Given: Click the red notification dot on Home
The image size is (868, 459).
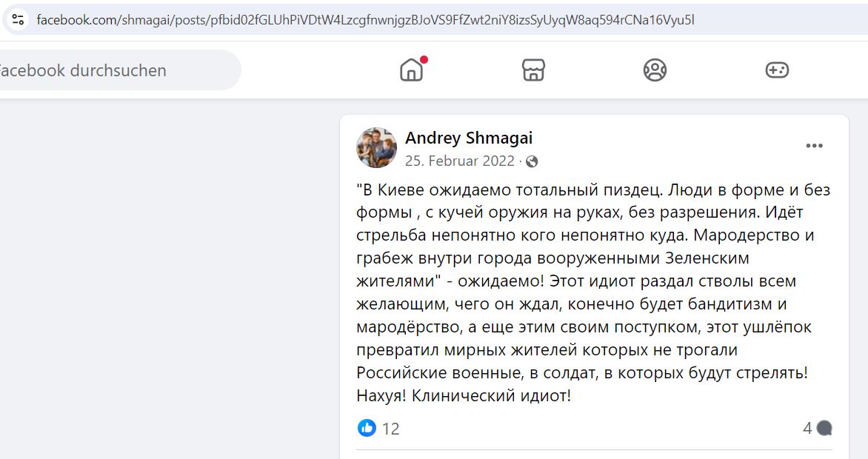Looking at the screenshot, I should [424, 59].
